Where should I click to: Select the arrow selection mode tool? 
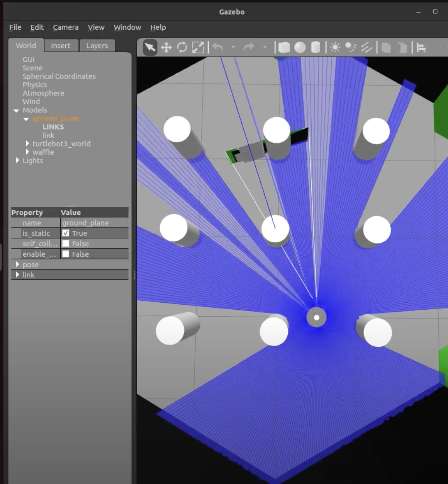point(150,48)
